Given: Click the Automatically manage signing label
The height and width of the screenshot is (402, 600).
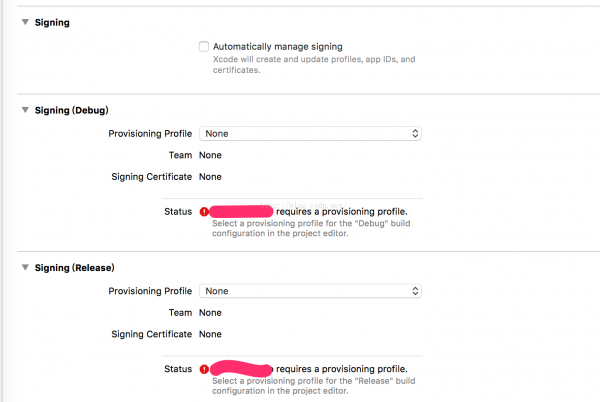Looking at the screenshot, I should (278, 47).
